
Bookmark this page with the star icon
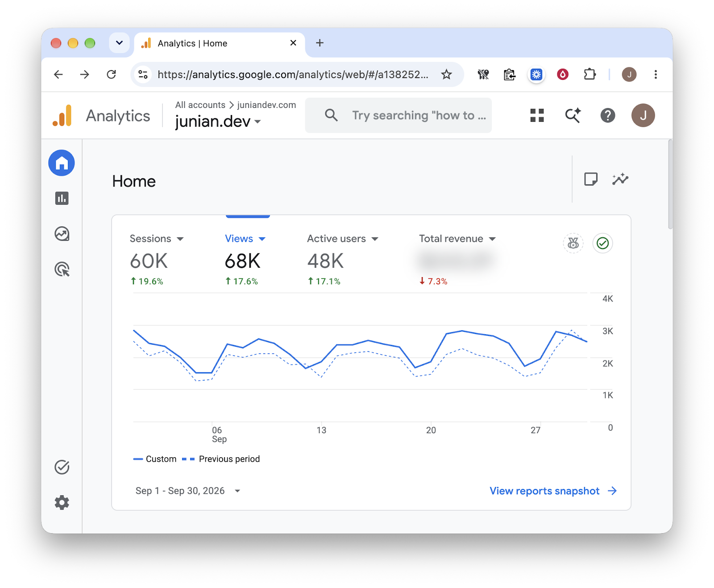tap(446, 75)
